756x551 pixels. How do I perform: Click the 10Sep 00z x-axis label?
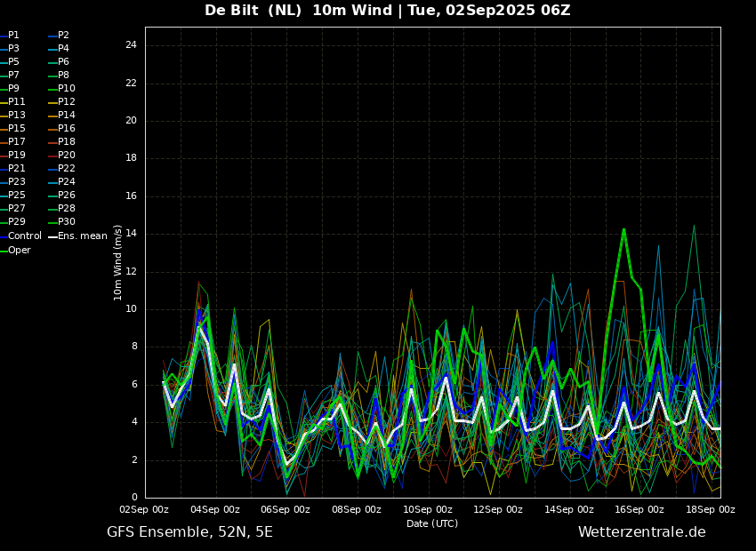428,510
